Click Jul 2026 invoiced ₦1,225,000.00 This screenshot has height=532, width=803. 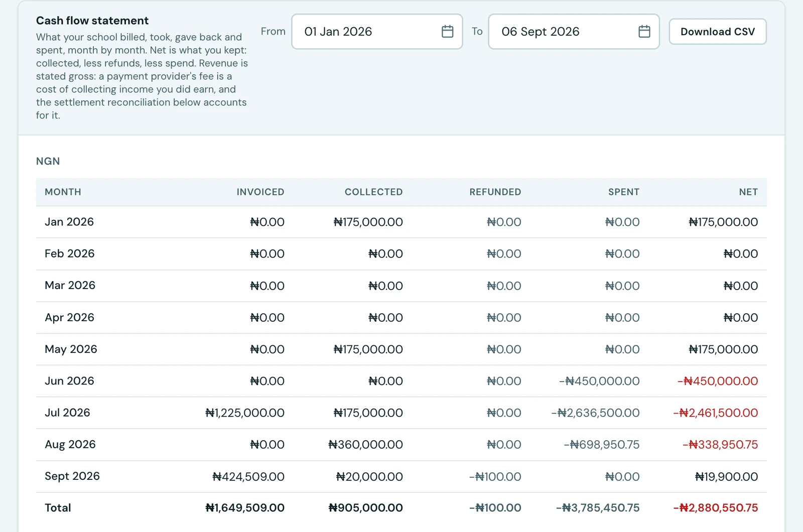click(245, 413)
